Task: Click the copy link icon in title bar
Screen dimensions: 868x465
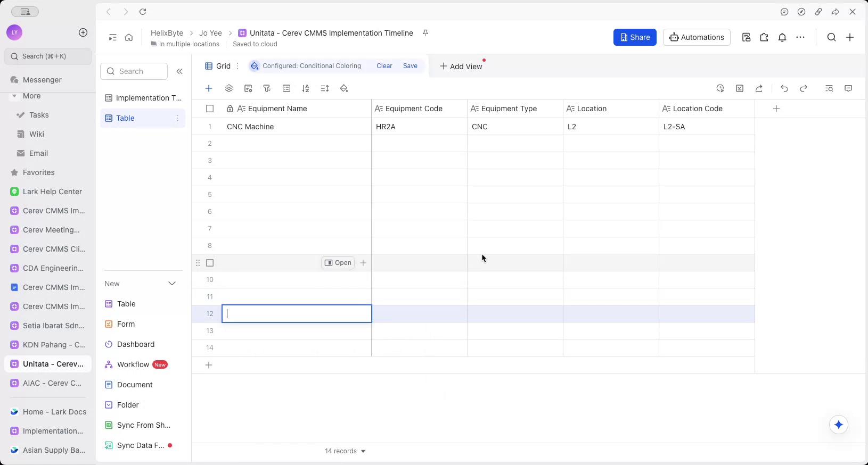Action: [x=818, y=12]
